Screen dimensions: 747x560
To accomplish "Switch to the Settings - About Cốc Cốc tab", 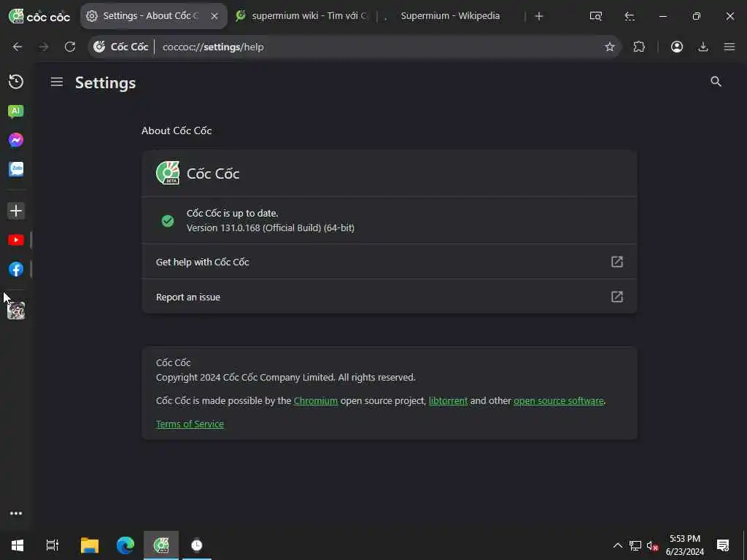I will coord(153,16).
